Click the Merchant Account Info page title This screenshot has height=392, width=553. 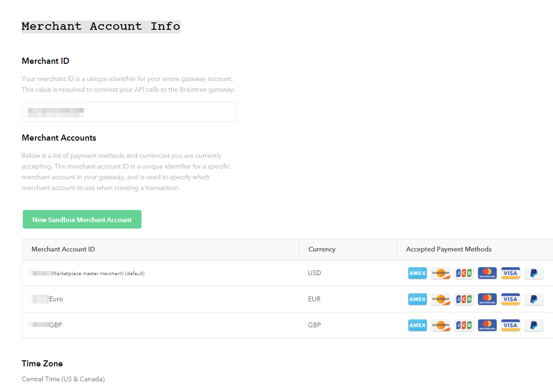pos(101,27)
